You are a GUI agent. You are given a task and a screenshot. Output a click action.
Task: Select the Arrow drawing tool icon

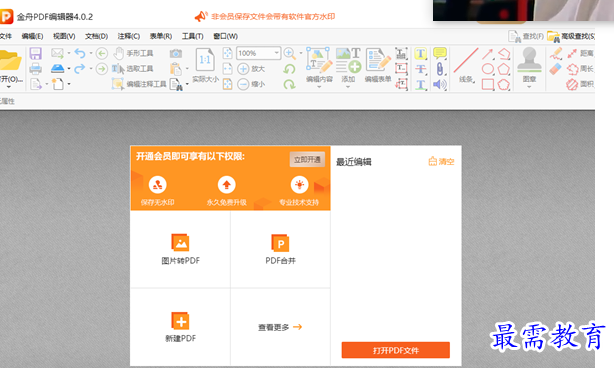[x=488, y=54]
